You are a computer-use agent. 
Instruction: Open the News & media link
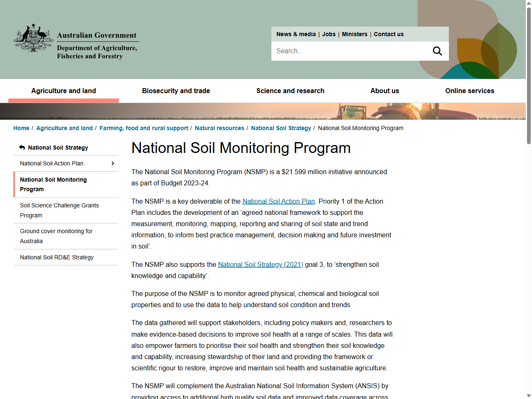[x=296, y=34]
